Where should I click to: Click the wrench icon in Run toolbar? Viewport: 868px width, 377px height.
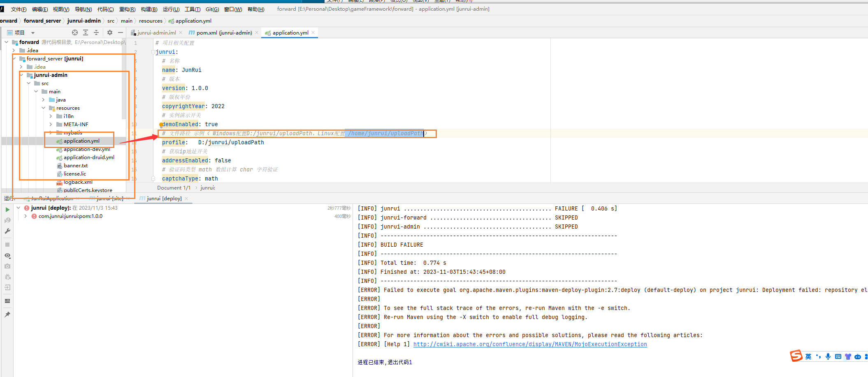pyautogui.click(x=7, y=231)
